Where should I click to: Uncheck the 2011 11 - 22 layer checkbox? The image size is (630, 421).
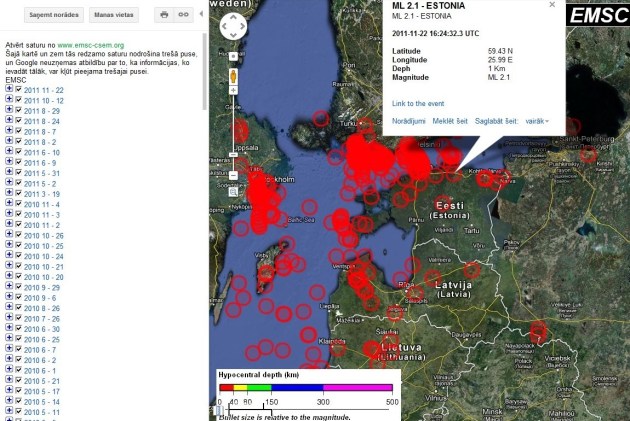click(18, 90)
